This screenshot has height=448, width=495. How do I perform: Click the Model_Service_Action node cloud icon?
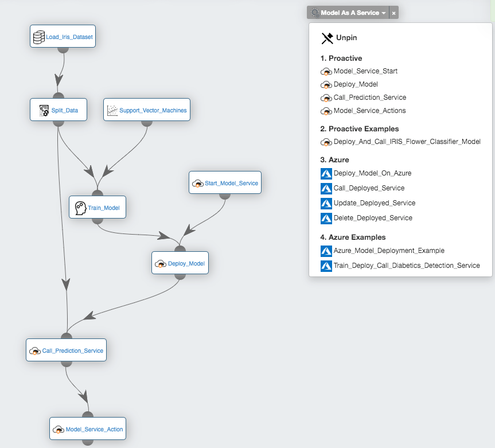point(58,430)
